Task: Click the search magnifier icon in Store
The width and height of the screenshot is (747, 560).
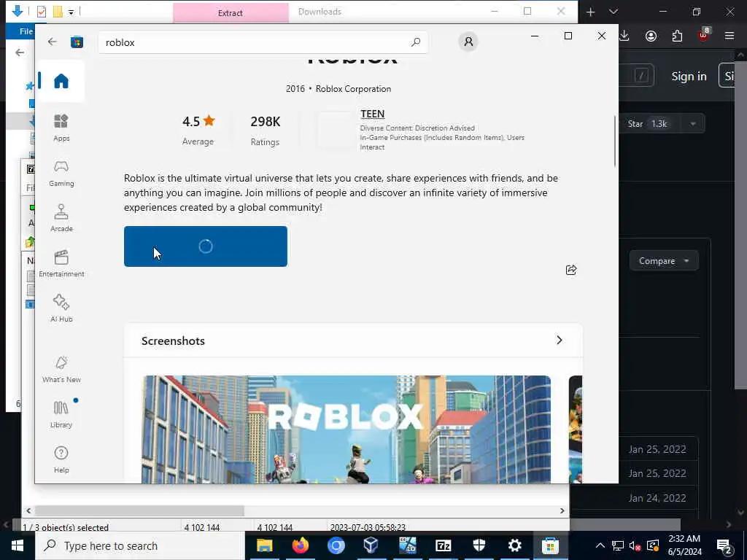Action: [x=415, y=42]
